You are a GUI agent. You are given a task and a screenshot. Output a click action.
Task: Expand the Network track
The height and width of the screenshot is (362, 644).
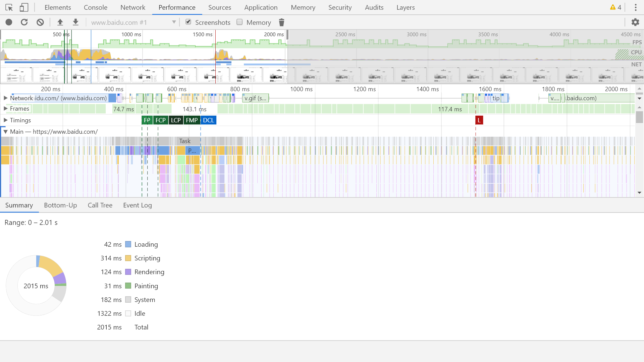coord(6,98)
